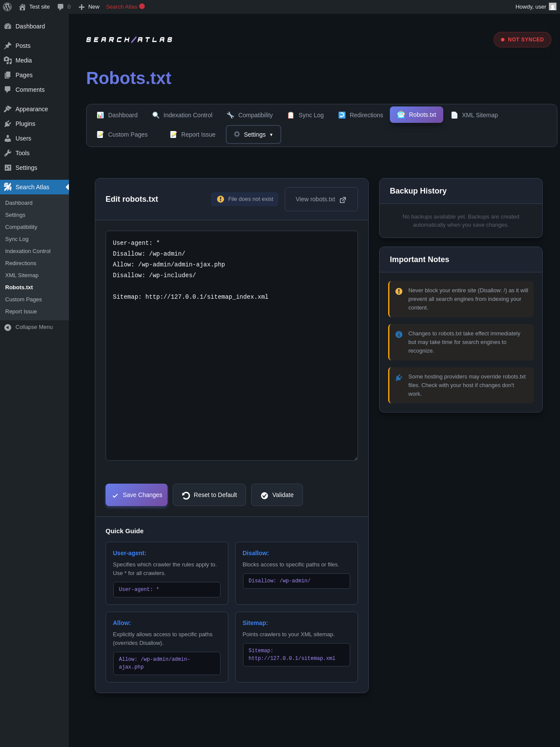The image size is (560, 747).
Task: Switch to the Dashboard plugin tab
Action: tap(117, 115)
